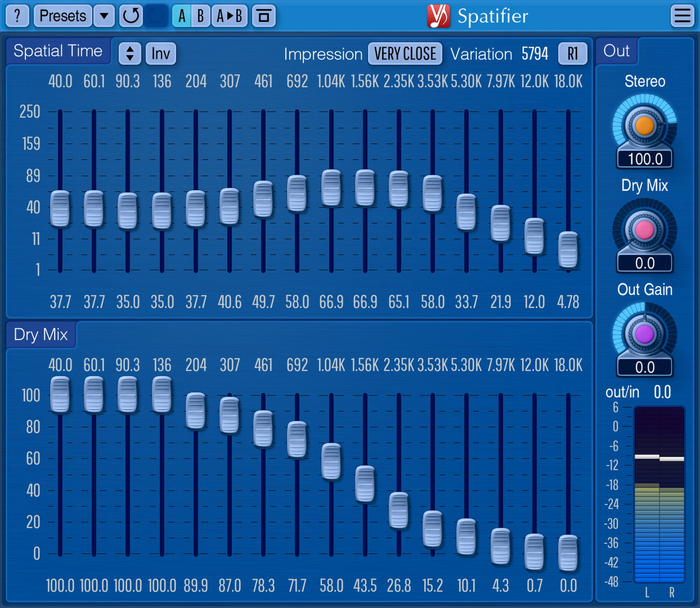Select the Out tab
Image resolution: width=700 pixels, height=608 pixels.
click(616, 50)
